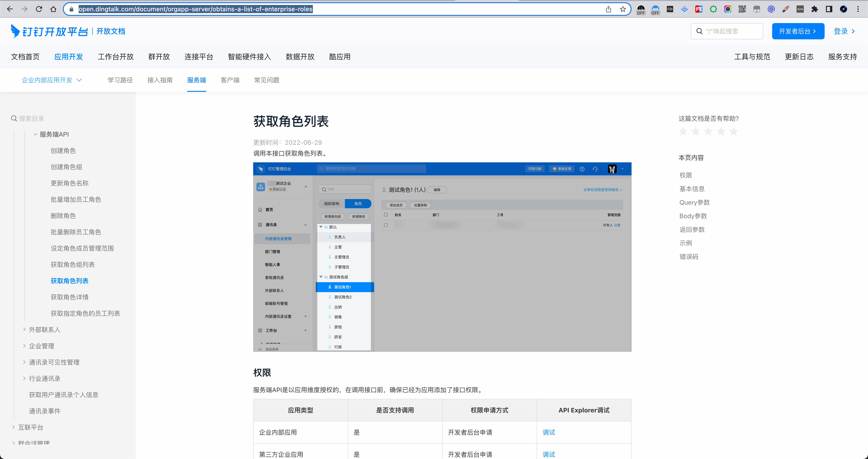Focus the header 唤起搜索 search field
868x459 pixels.
pos(727,31)
